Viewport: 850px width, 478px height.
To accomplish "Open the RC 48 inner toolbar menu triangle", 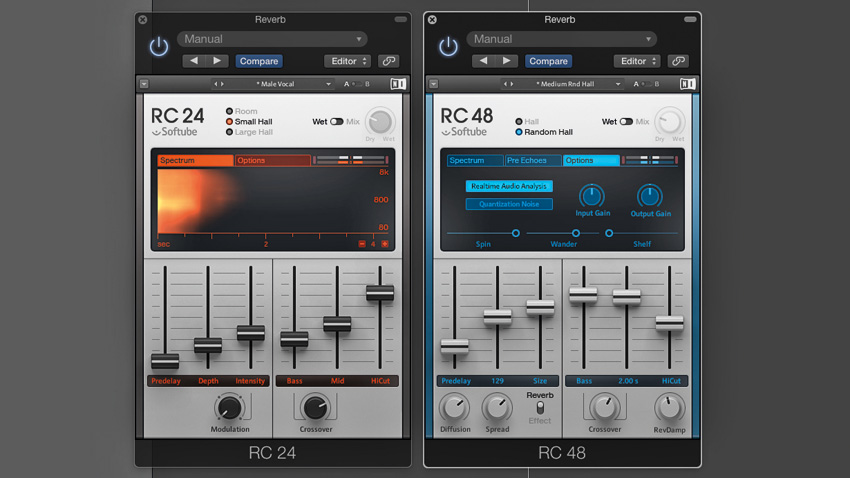I will click(x=433, y=84).
